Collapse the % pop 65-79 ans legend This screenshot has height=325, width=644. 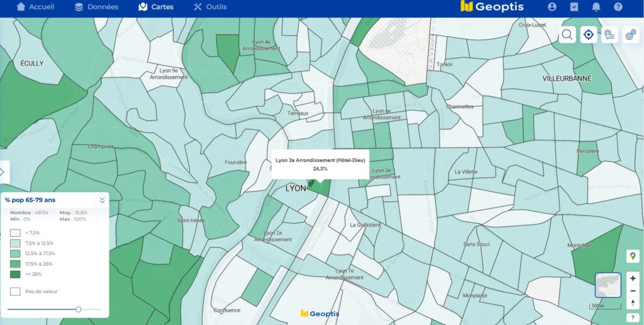[x=102, y=200]
